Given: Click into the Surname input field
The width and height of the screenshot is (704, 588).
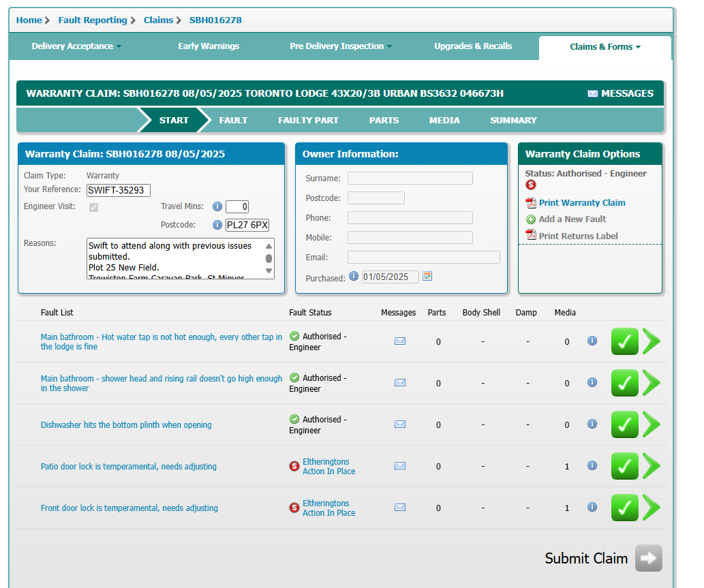Looking at the screenshot, I should [x=410, y=179].
